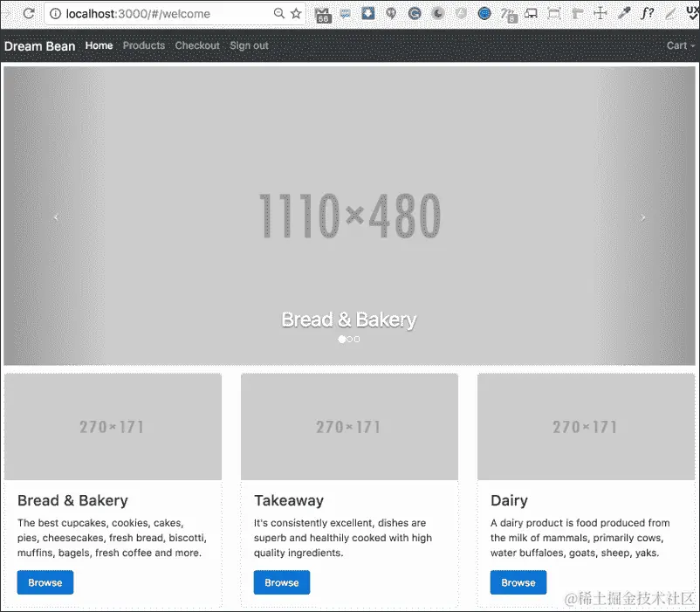Click the blue circular G extension icon
The width and height of the screenshot is (700, 612).
click(x=415, y=14)
